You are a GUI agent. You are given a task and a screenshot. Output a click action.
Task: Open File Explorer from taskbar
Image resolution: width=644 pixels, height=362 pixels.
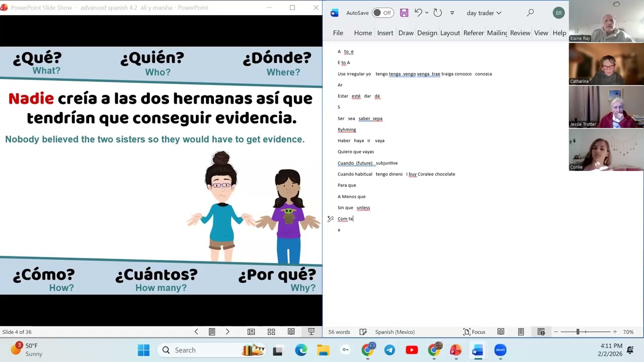pyautogui.click(x=323, y=350)
